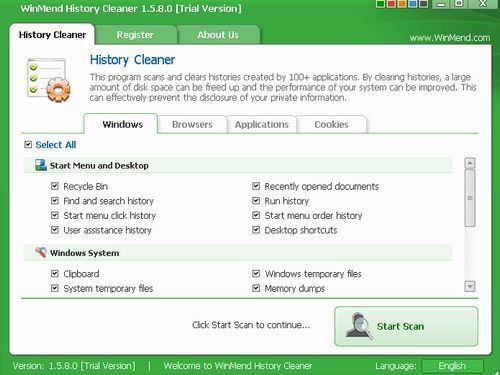Screen dimensions: 500x375
Task: Uncheck the Select All checkbox
Action: (x=28, y=145)
